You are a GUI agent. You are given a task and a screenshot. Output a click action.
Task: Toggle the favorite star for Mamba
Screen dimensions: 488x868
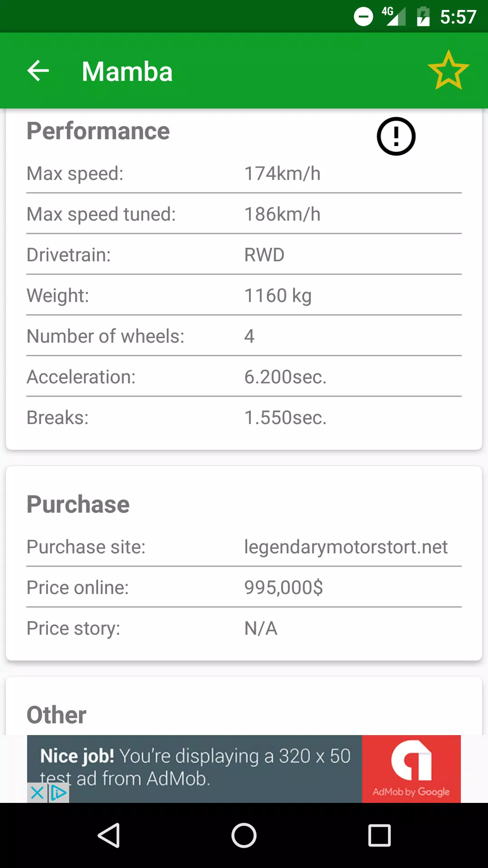pos(448,70)
